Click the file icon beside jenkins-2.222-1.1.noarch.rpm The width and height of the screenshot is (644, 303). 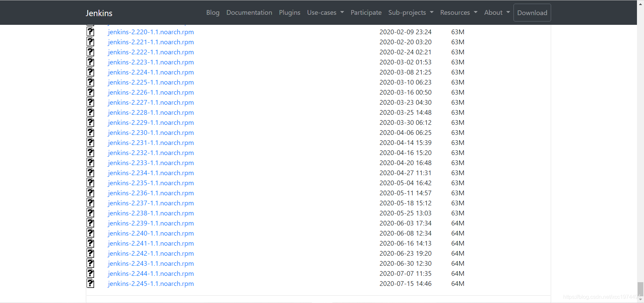pyautogui.click(x=90, y=52)
